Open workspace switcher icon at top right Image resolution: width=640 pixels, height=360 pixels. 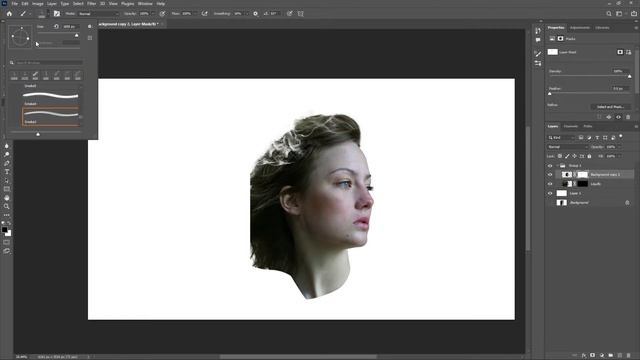[619, 13]
